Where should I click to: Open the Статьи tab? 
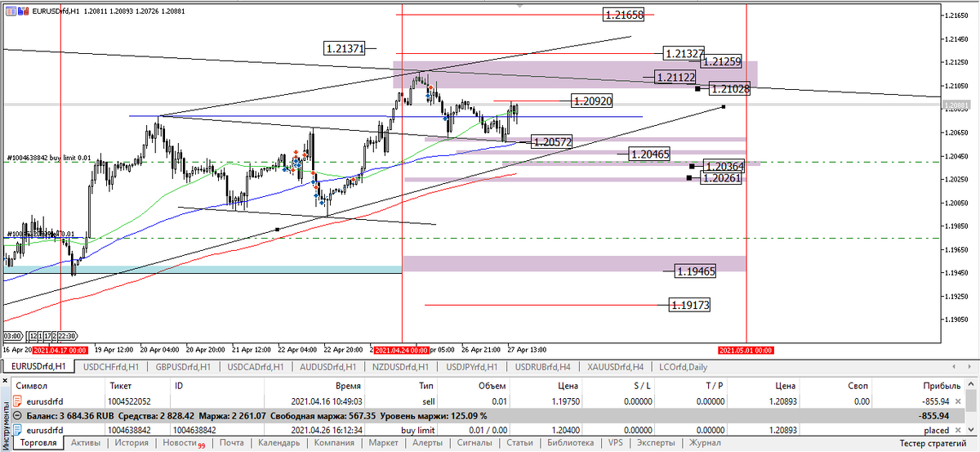(519, 442)
